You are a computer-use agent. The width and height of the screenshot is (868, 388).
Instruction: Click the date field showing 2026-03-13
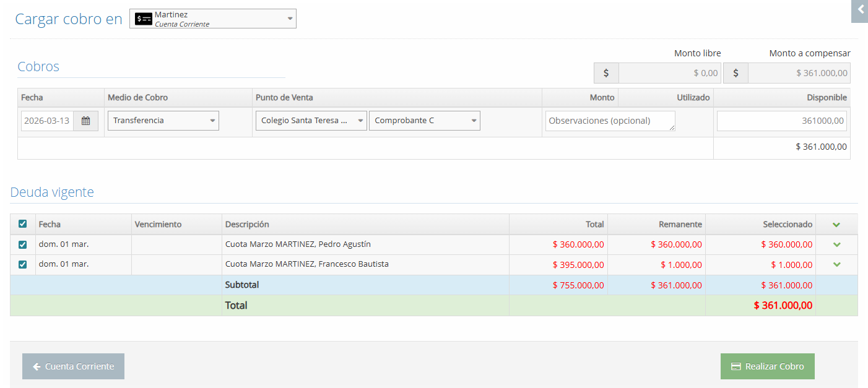click(x=47, y=121)
